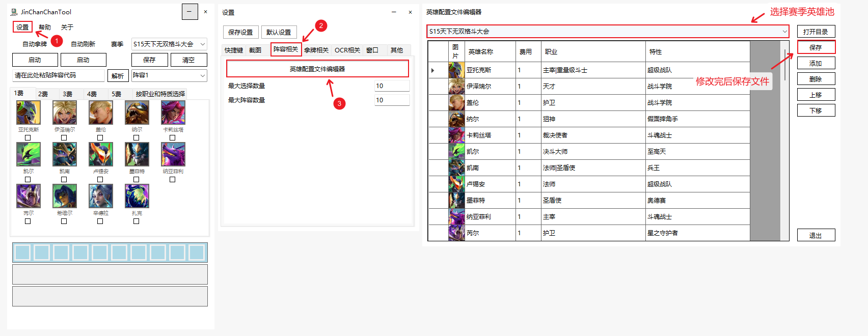The height and width of the screenshot is (336, 868).
Task: Select the 阵容相关 settings tab
Action: point(286,49)
